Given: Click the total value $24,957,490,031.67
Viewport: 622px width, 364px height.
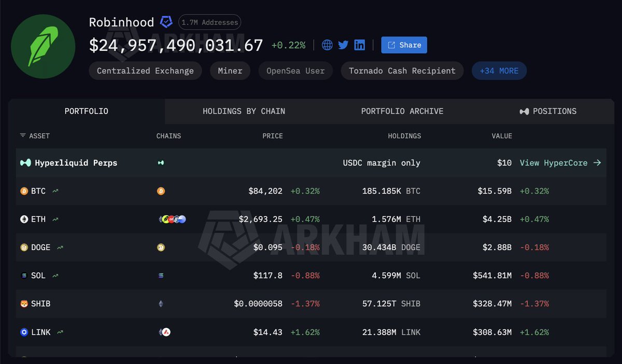Looking at the screenshot, I should pos(176,46).
